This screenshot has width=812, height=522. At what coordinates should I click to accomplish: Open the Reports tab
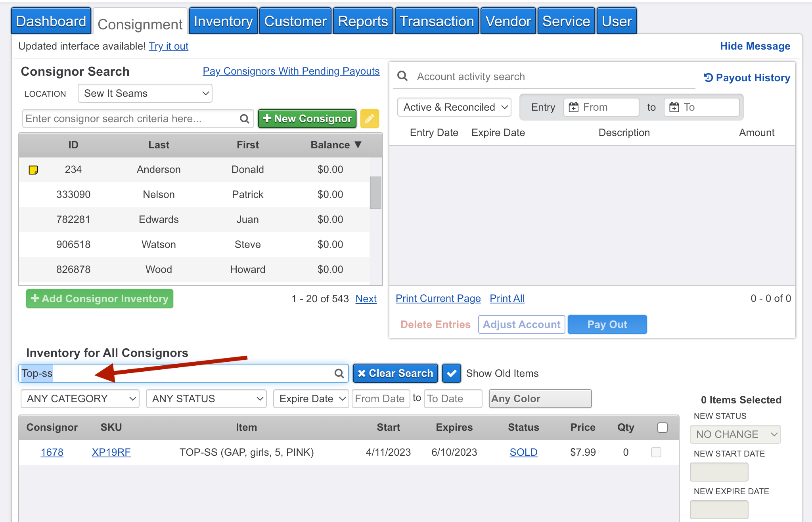(x=363, y=21)
